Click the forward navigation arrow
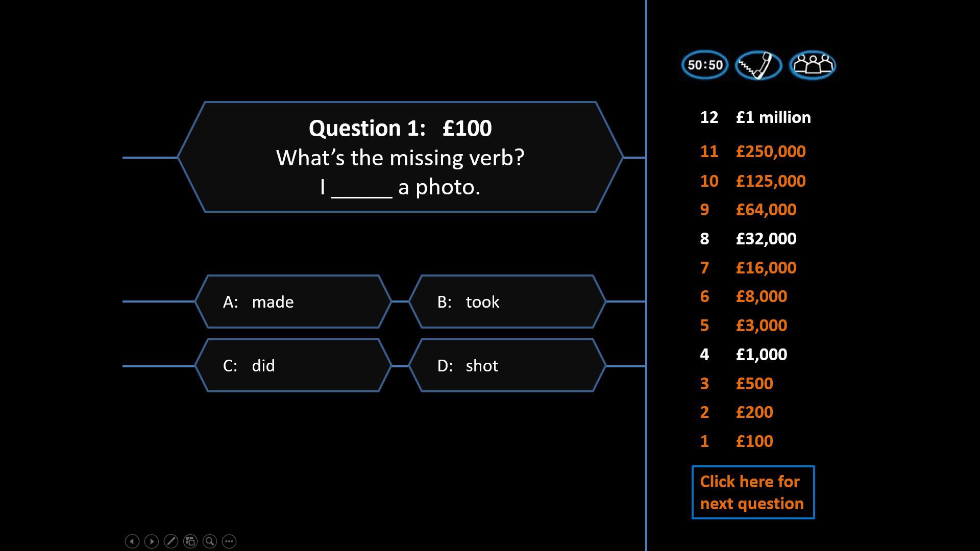This screenshot has width=980, height=551. 150,541
